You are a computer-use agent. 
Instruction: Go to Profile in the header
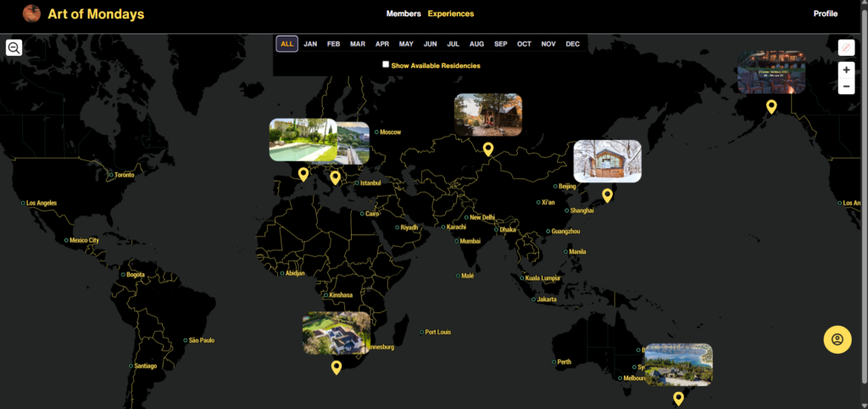826,14
